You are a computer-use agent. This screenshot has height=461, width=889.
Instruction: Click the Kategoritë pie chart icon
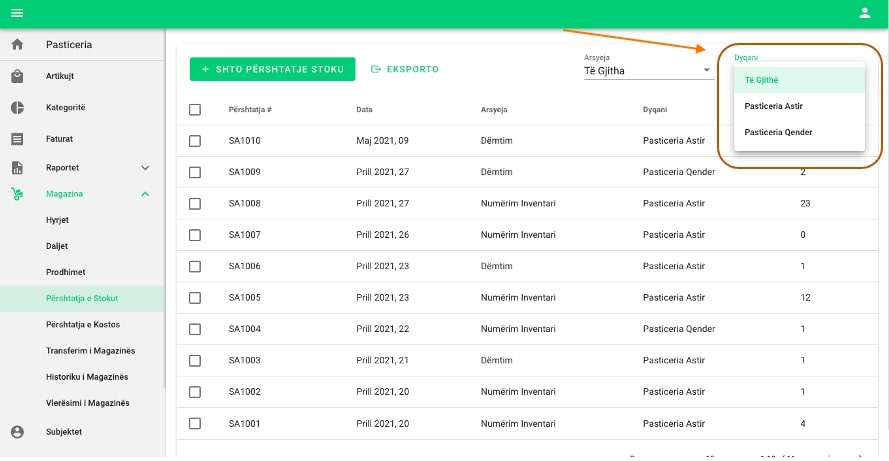(17, 107)
